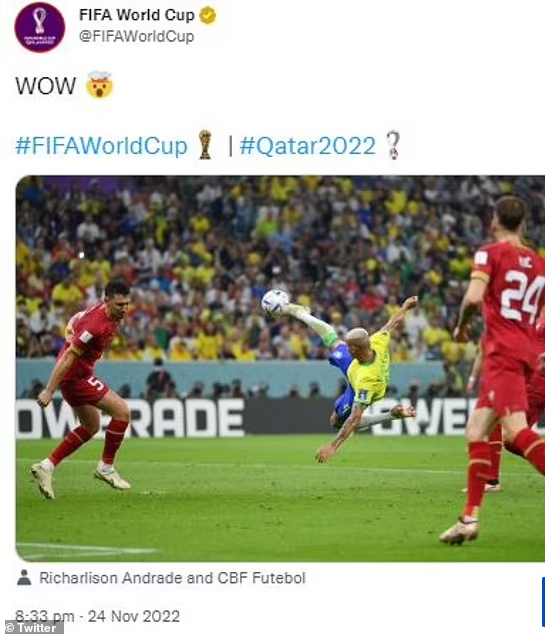The image size is (545, 634).
Task: Click the Qatar 2022 emblem icon
Action: (393, 145)
